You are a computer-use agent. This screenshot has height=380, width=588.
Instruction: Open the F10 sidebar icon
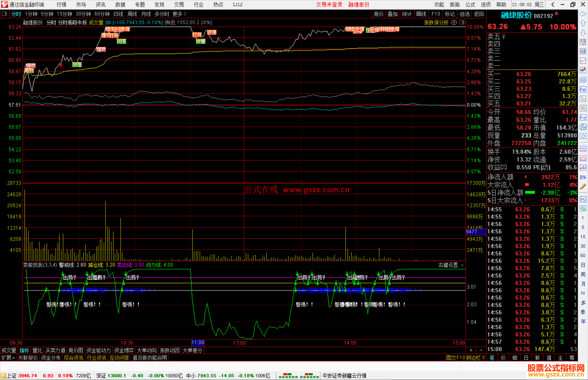(583, 89)
